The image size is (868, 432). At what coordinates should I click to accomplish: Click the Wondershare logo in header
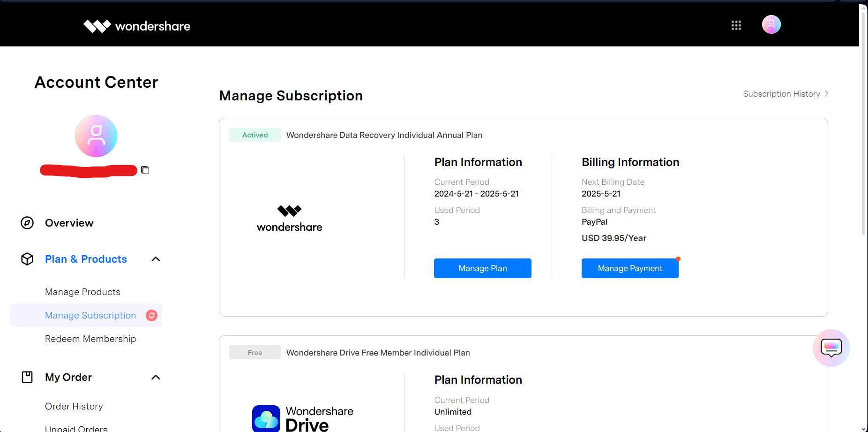click(137, 26)
